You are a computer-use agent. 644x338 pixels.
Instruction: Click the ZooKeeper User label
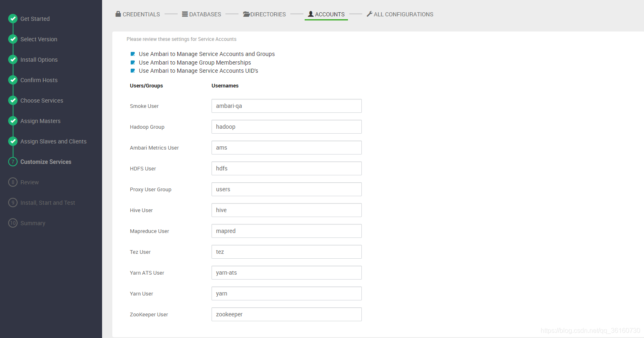point(149,315)
